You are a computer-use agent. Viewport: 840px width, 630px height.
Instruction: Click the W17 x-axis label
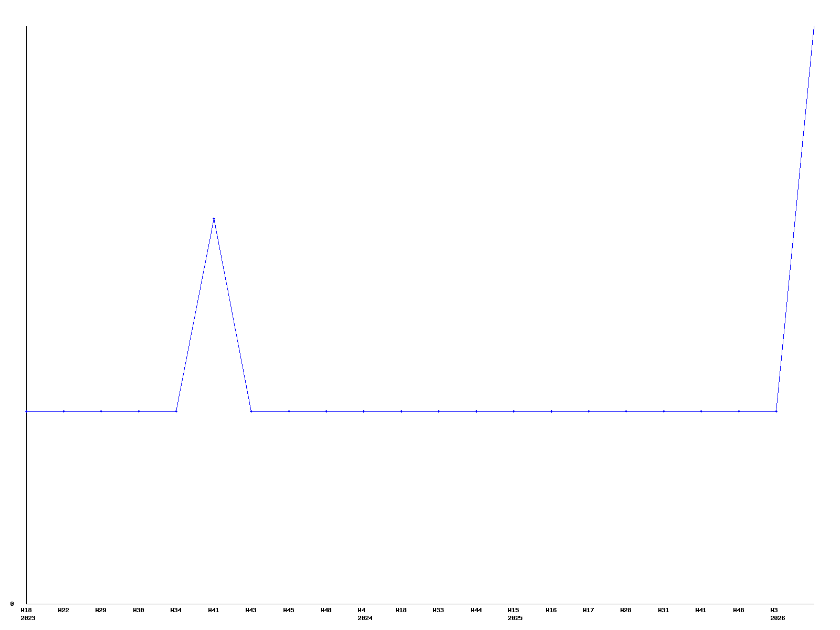(x=589, y=610)
